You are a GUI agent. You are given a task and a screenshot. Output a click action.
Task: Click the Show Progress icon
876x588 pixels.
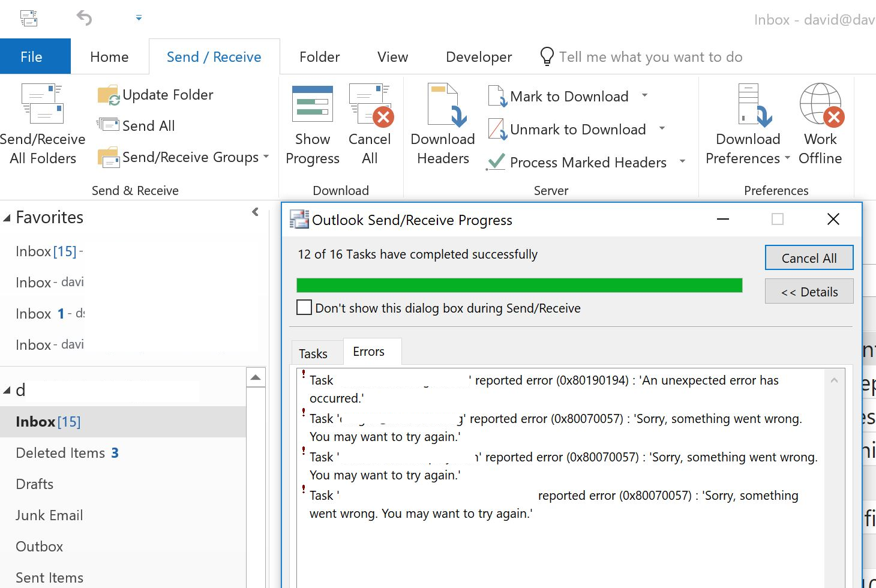click(x=312, y=104)
